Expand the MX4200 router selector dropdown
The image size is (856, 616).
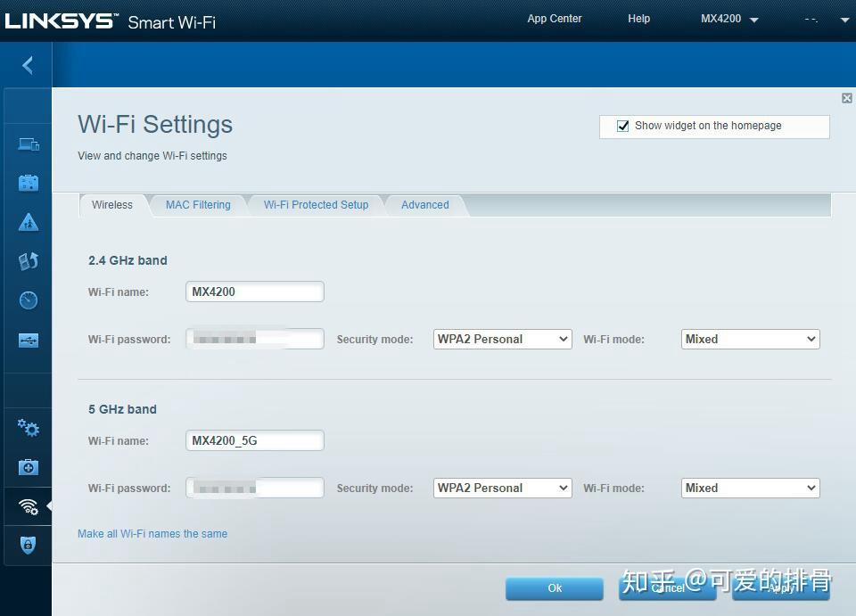tap(753, 19)
